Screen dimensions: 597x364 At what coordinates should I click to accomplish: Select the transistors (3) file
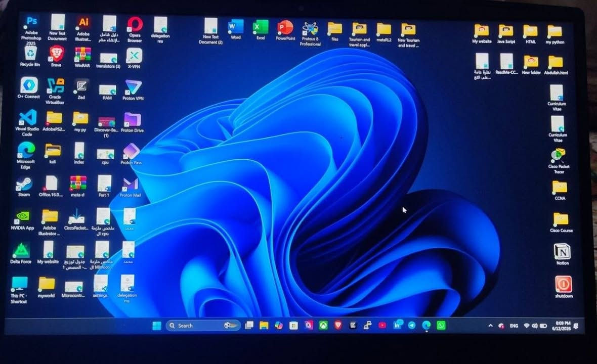108,61
